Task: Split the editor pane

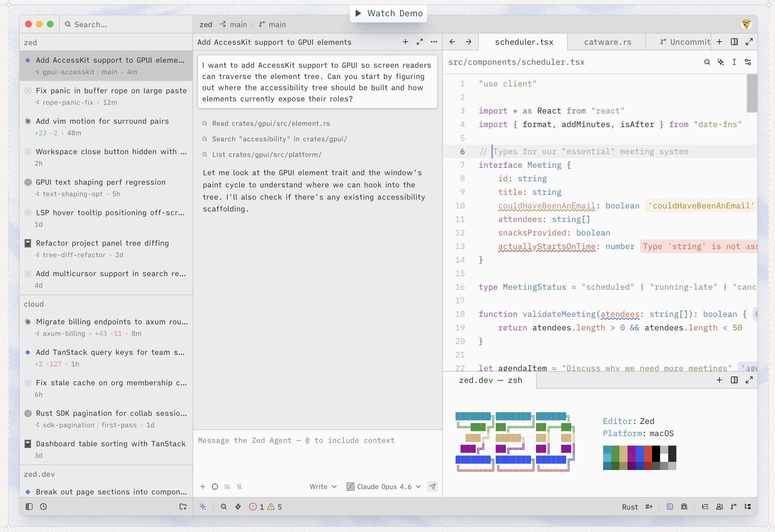Action: click(x=734, y=42)
